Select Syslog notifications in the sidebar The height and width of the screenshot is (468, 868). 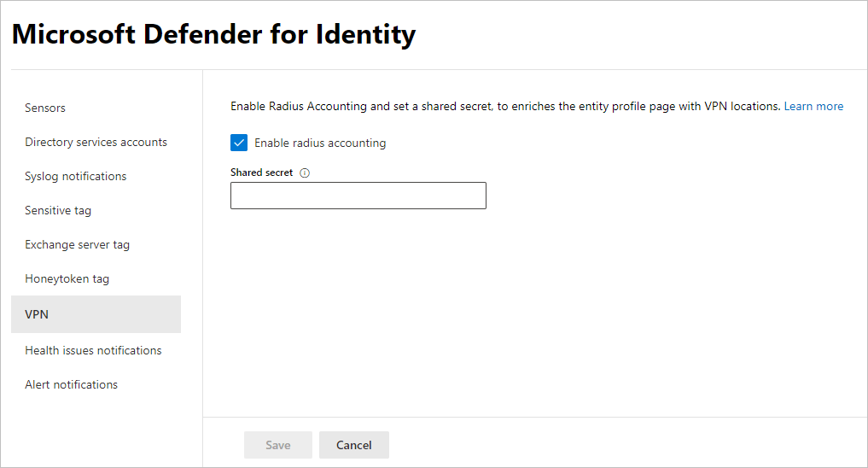75,176
